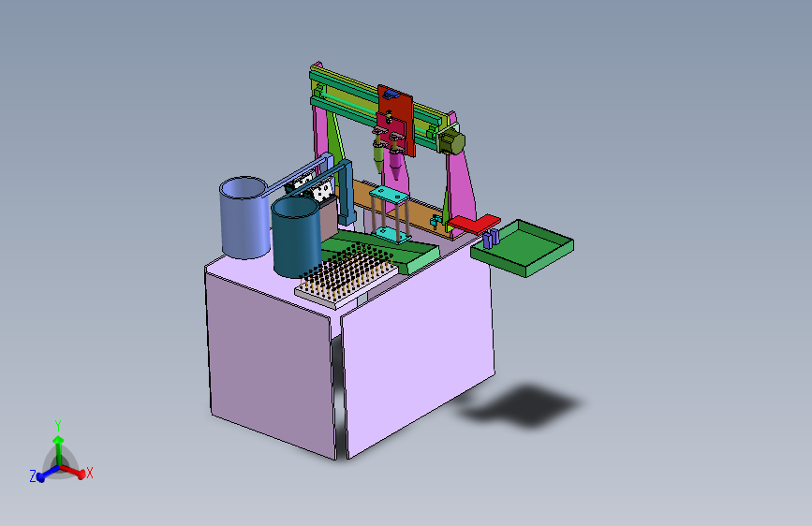812x526 pixels.
Task: Select the stepper motor on the gantry end
Action: click(x=451, y=140)
